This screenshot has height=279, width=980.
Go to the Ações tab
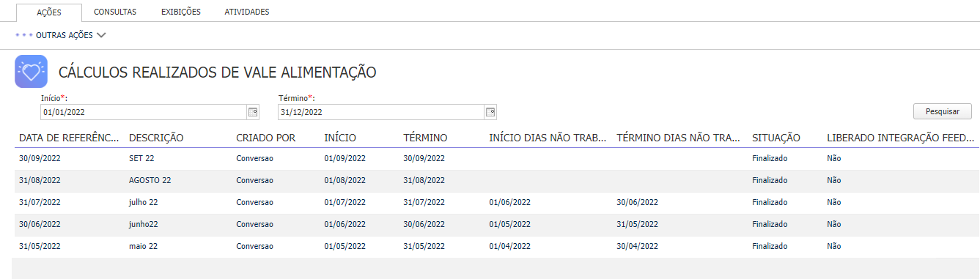(x=49, y=12)
